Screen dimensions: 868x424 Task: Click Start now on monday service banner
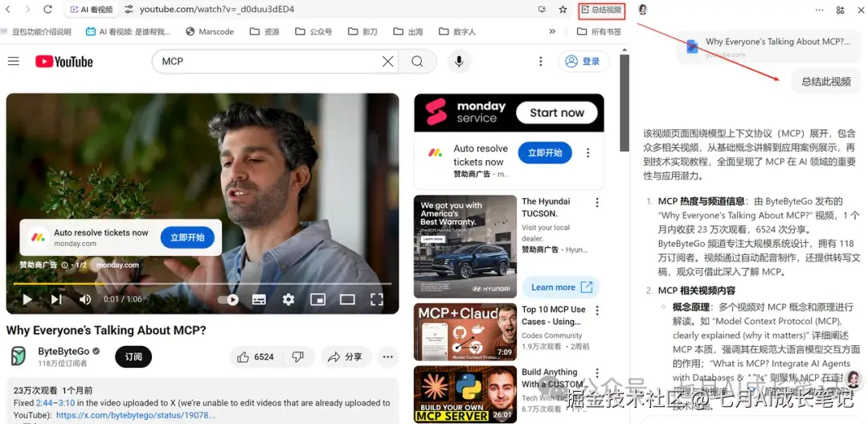pyautogui.click(x=557, y=113)
